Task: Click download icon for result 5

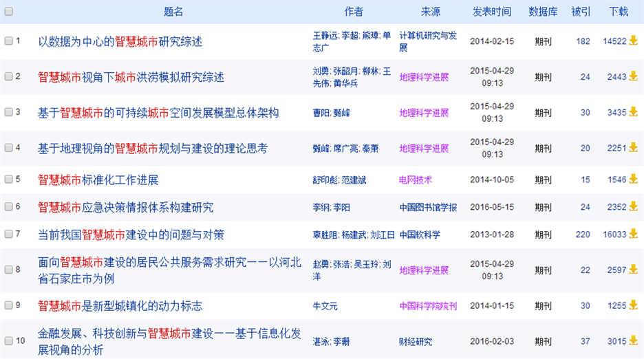Action: click(x=633, y=179)
